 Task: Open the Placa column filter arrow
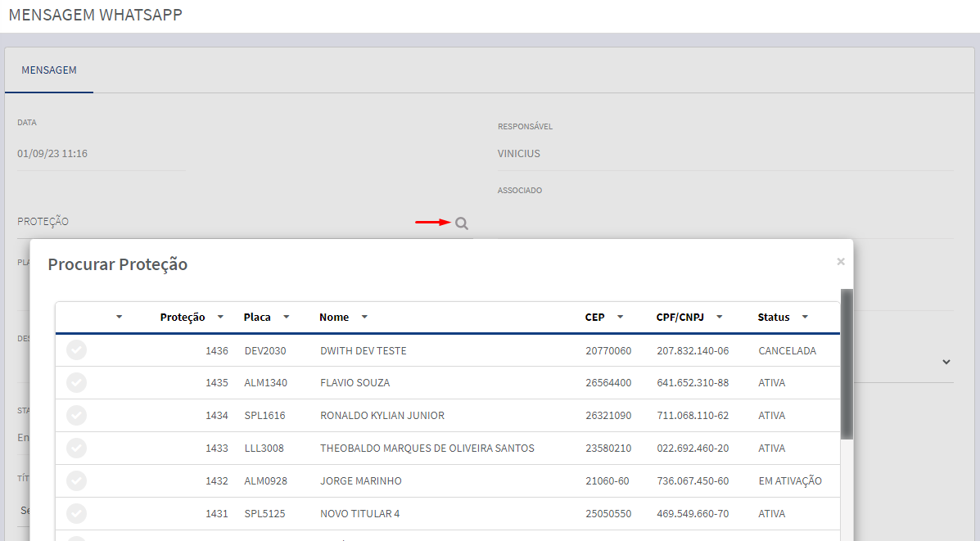pyautogui.click(x=287, y=317)
